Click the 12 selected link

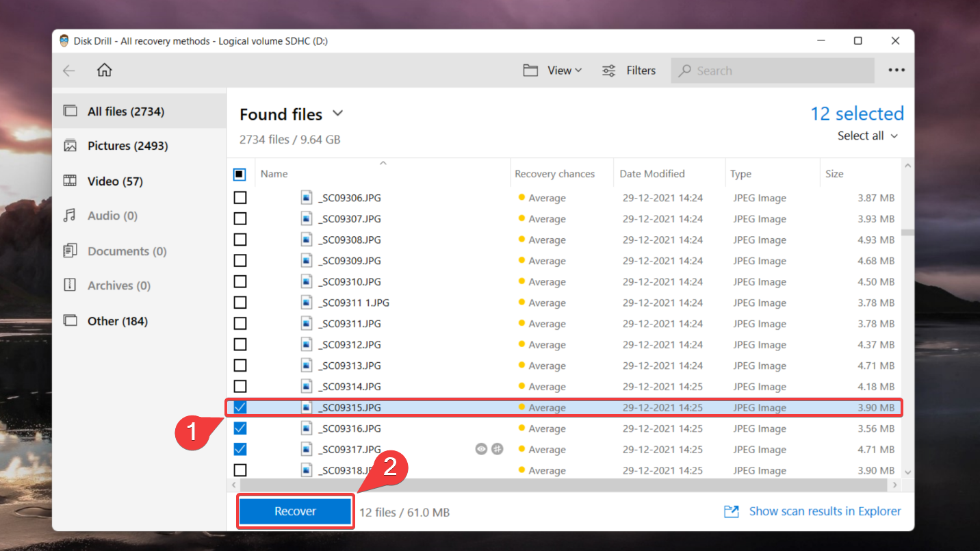point(857,114)
